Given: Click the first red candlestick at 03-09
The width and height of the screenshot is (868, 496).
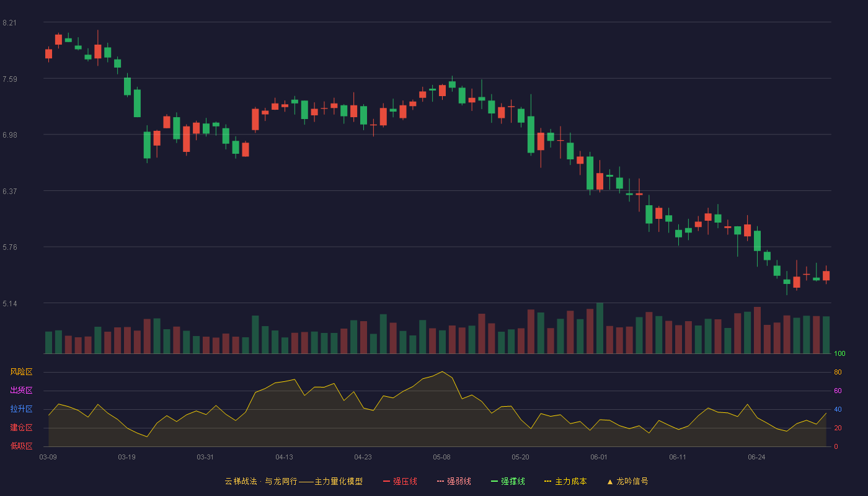Looking at the screenshot, I should pos(48,54).
